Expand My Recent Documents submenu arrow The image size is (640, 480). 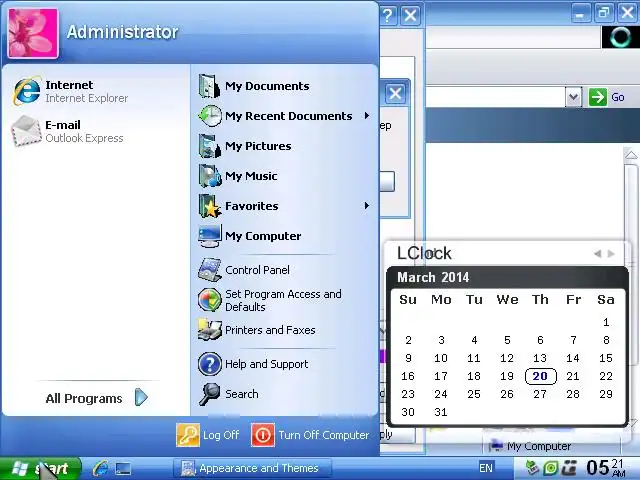point(367,116)
